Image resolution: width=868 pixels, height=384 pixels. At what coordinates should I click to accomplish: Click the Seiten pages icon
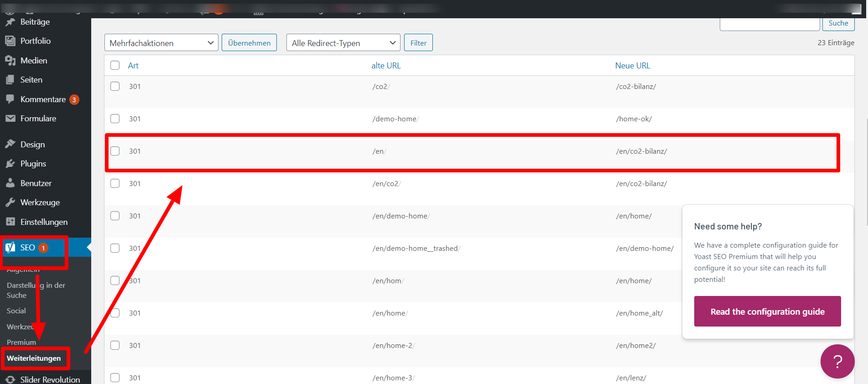tap(10, 80)
